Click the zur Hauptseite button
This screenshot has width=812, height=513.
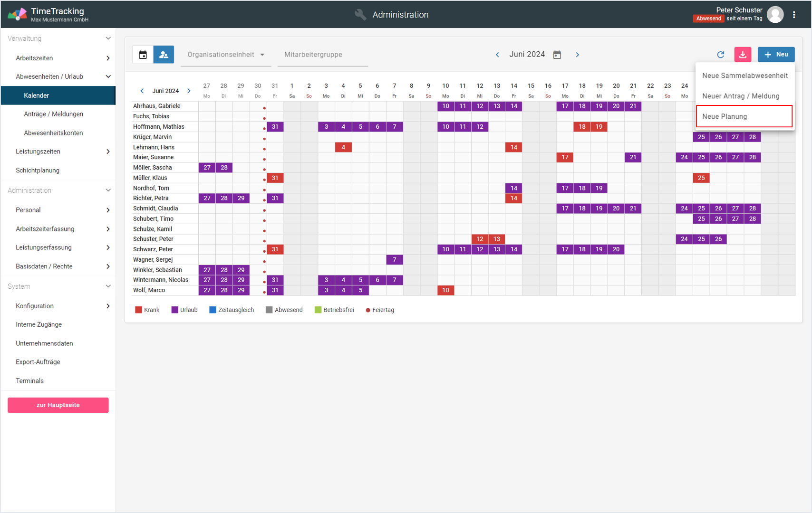[58, 405]
